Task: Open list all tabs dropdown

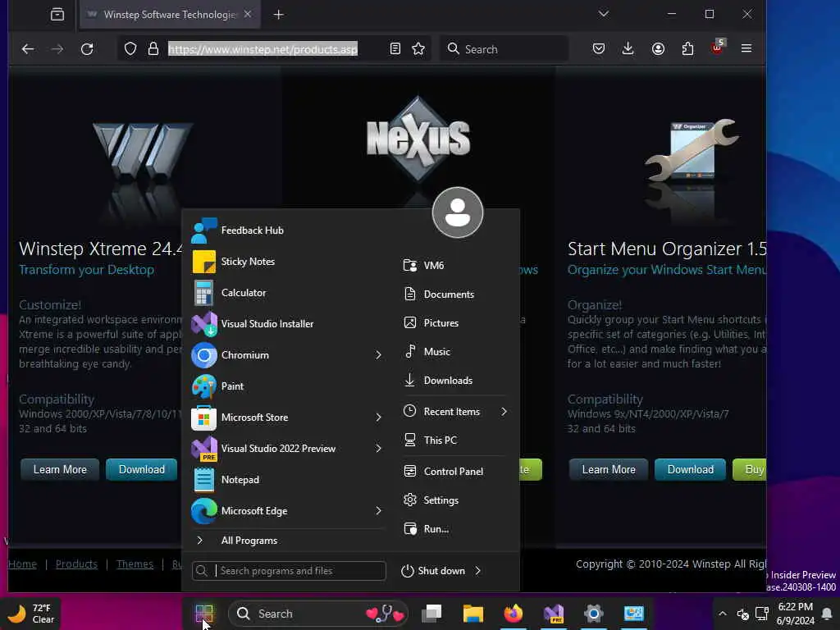Action: click(604, 14)
